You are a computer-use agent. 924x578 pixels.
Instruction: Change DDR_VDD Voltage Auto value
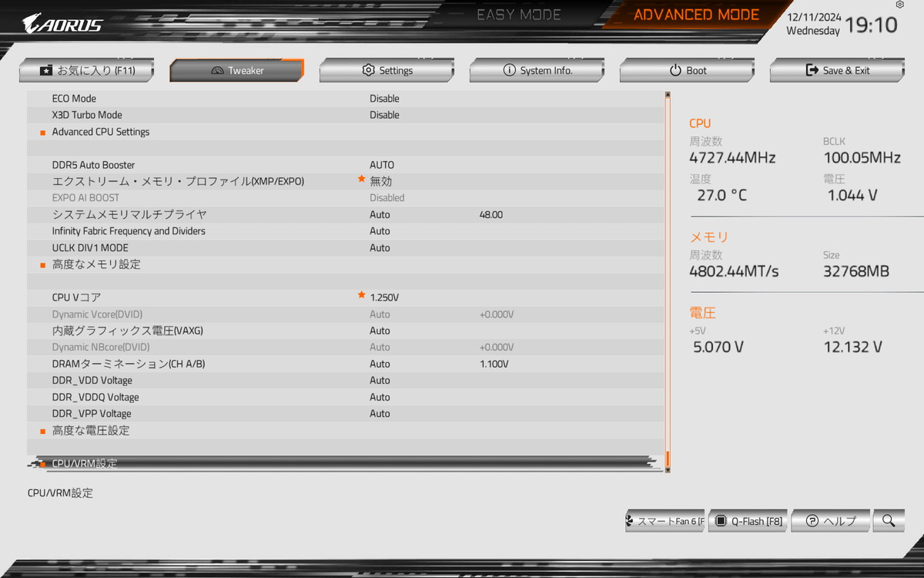point(380,381)
